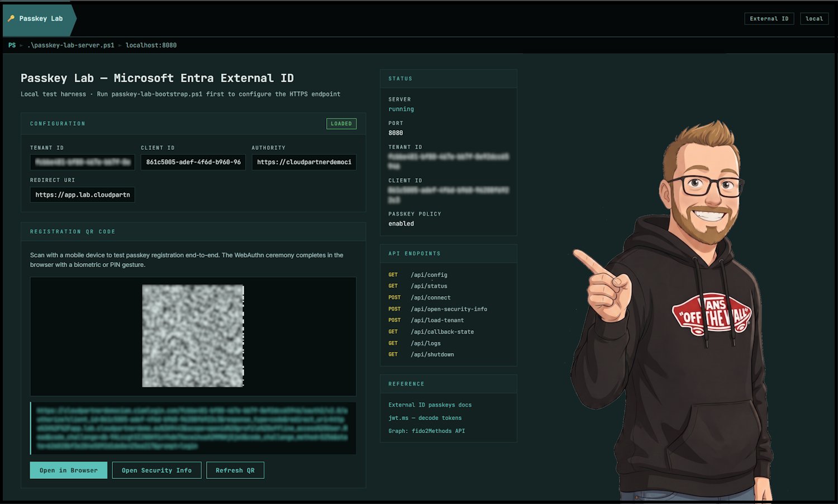Image resolution: width=838 pixels, height=504 pixels.
Task: Click the CONFIGURATION section header
Action: pos(58,123)
